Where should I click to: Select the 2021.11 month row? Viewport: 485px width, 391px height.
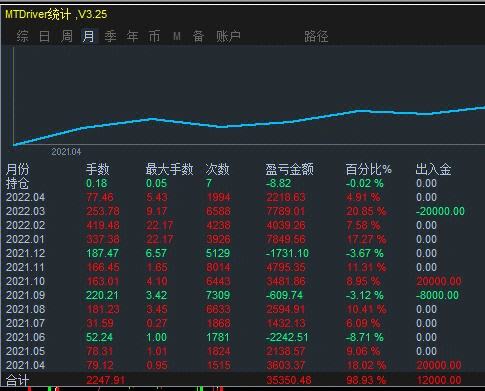coord(242,267)
